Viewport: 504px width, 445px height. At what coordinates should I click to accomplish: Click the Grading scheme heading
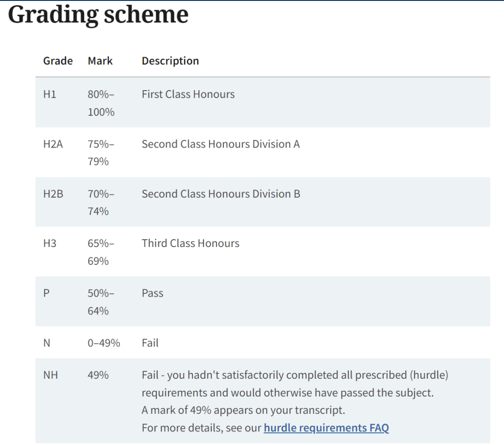(98, 14)
